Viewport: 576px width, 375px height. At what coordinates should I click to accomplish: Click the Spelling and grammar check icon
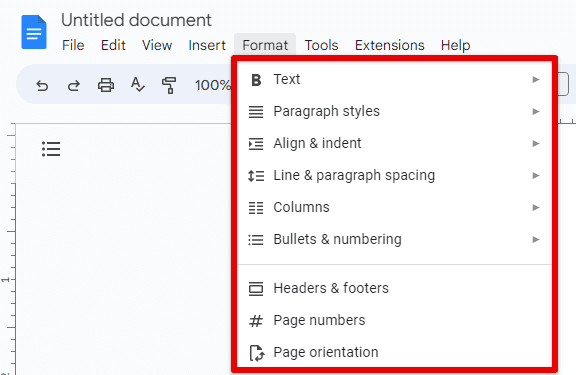pyautogui.click(x=138, y=85)
